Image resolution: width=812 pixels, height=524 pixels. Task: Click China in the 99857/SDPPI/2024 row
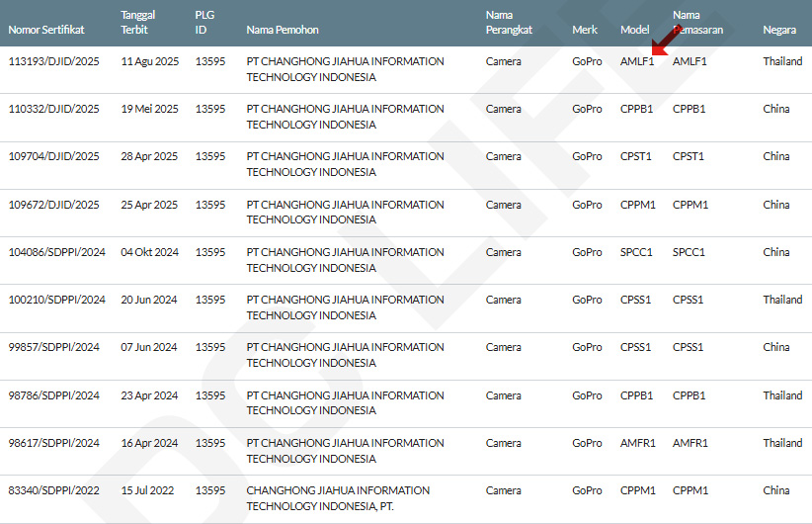point(776,347)
